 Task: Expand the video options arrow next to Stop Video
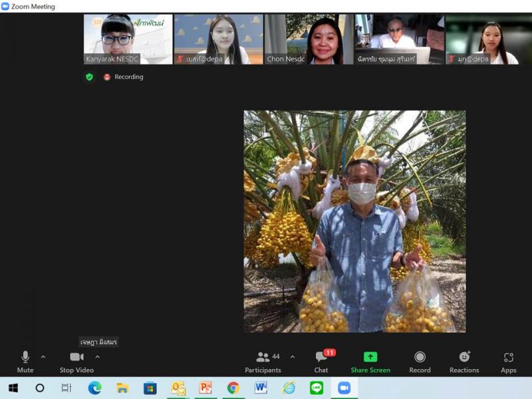(x=97, y=357)
